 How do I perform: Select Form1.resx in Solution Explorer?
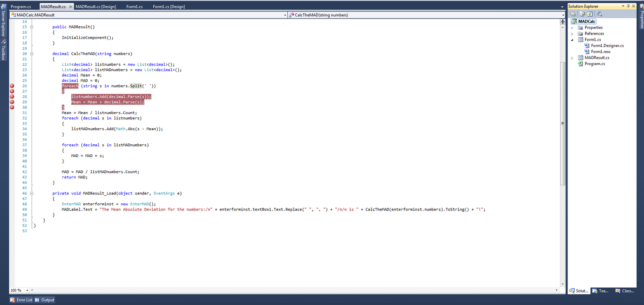(x=601, y=52)
